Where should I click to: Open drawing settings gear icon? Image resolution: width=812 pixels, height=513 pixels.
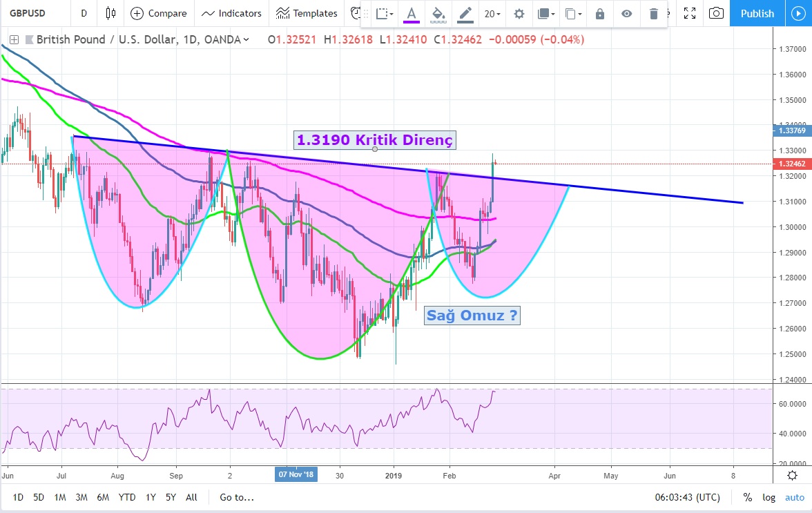pyautogui.click(x=519, y=14)
